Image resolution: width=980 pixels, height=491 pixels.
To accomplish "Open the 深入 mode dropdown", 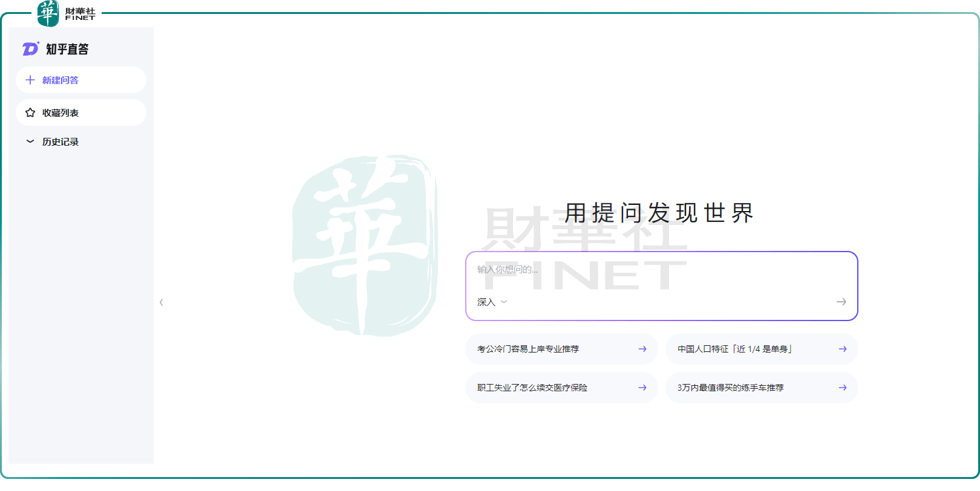I will point(492,302).
